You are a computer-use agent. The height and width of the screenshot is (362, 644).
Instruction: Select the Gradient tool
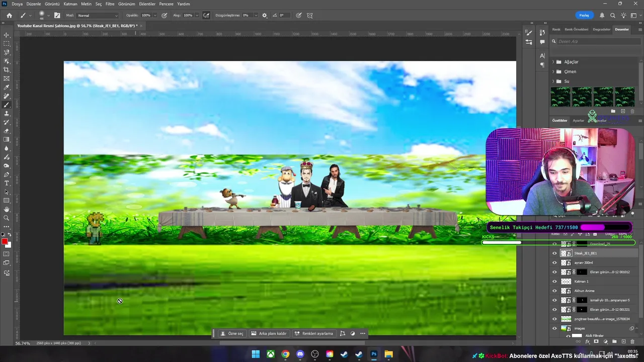pyautogui.click(x=7, y=140)
